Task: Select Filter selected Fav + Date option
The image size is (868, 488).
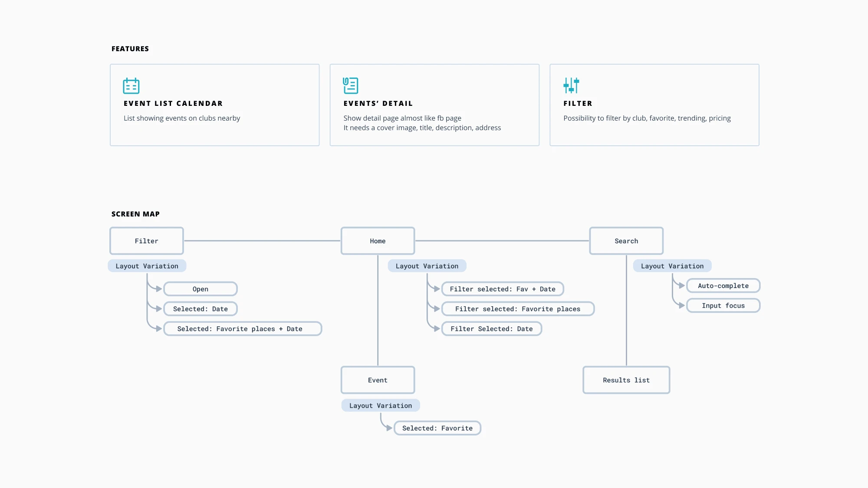Action: 503,288
